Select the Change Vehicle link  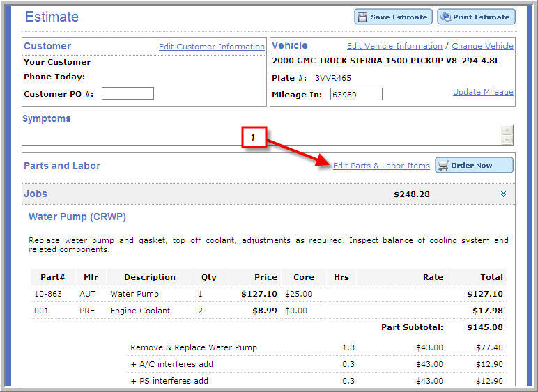click(482, 47)
